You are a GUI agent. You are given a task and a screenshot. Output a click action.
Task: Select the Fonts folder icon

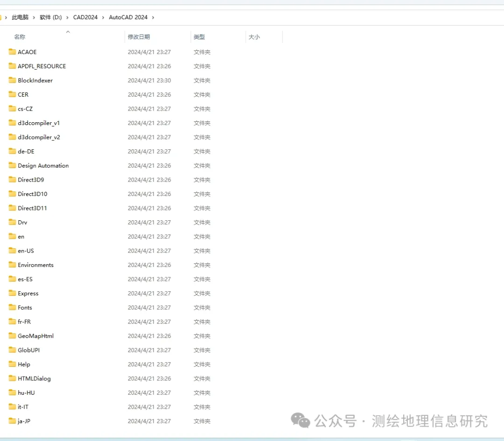(12, 307)
